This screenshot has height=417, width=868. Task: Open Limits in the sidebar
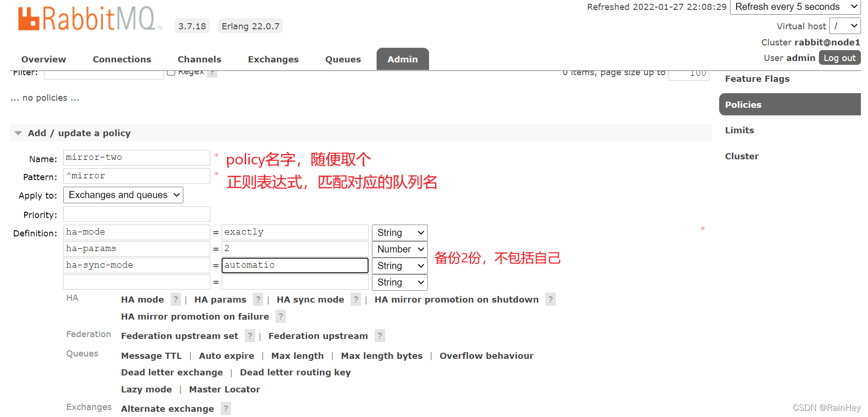(x=739, y=130)
